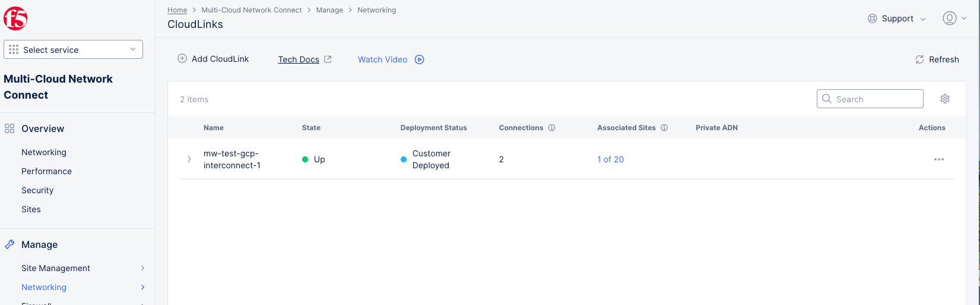This screenshot has height=305, width=980.
Task: Click the Overview grid icon
Action: point(9,128)
